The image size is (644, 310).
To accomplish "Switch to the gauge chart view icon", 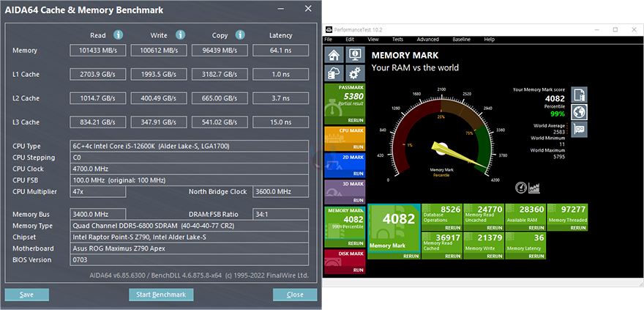I will click(521, 188).
